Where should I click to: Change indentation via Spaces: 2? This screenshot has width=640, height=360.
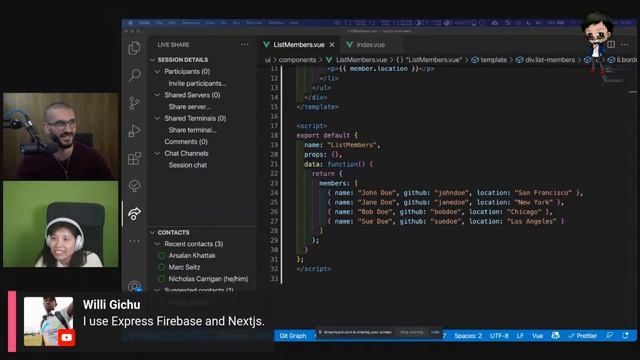tap(468, 336)
